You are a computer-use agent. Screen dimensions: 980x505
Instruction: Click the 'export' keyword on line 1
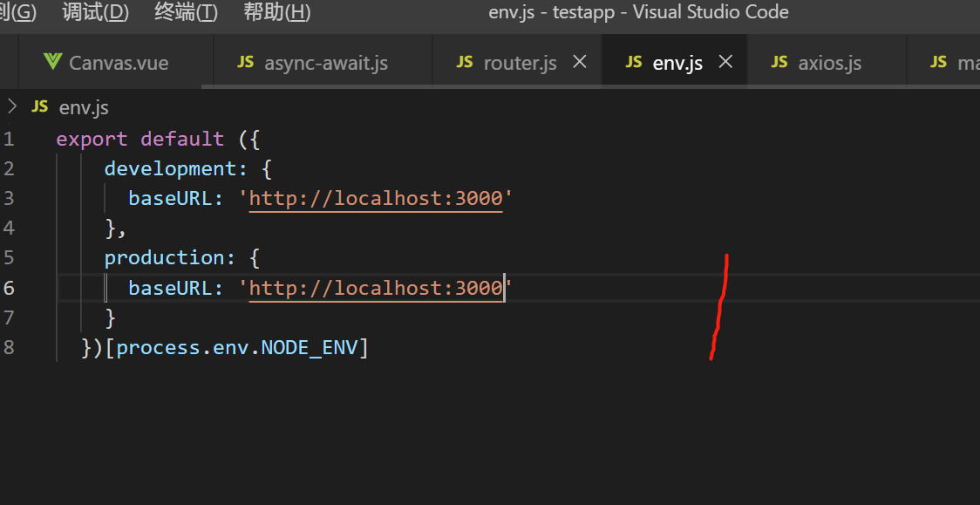click(92, 139)
